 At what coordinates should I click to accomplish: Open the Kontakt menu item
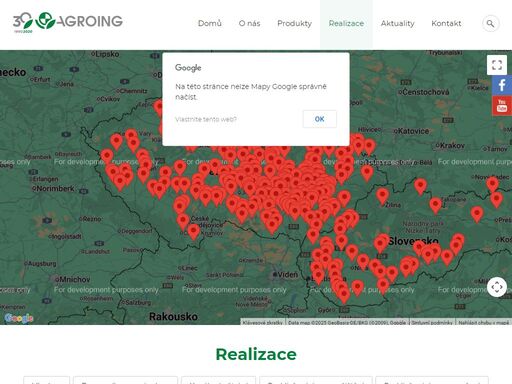(x=446, y=23)
